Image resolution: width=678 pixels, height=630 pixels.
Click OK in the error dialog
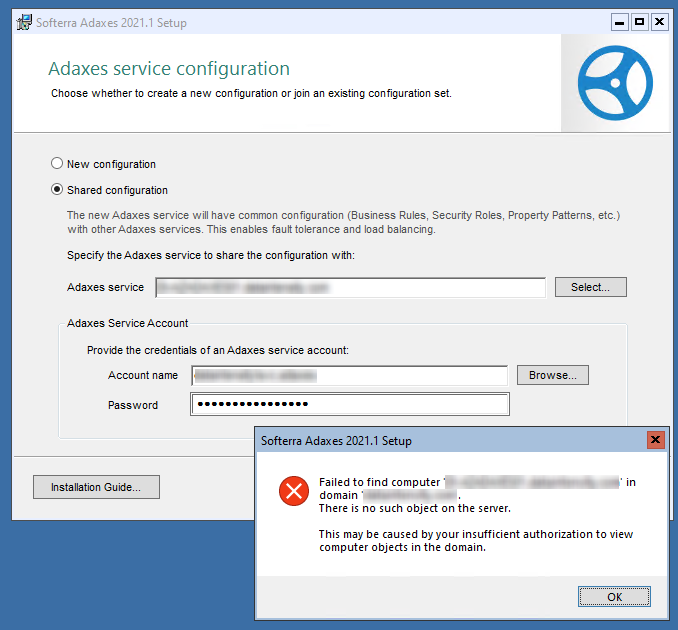point(614,597)
